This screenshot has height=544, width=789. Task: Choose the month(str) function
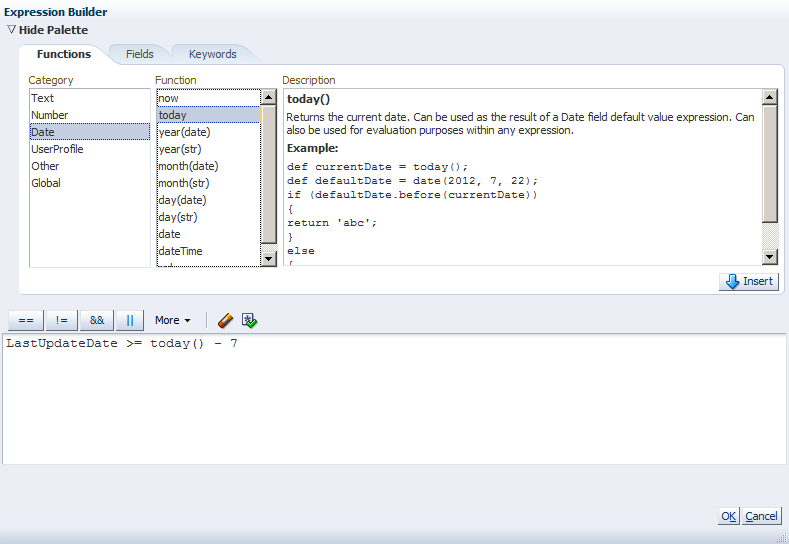209,183
